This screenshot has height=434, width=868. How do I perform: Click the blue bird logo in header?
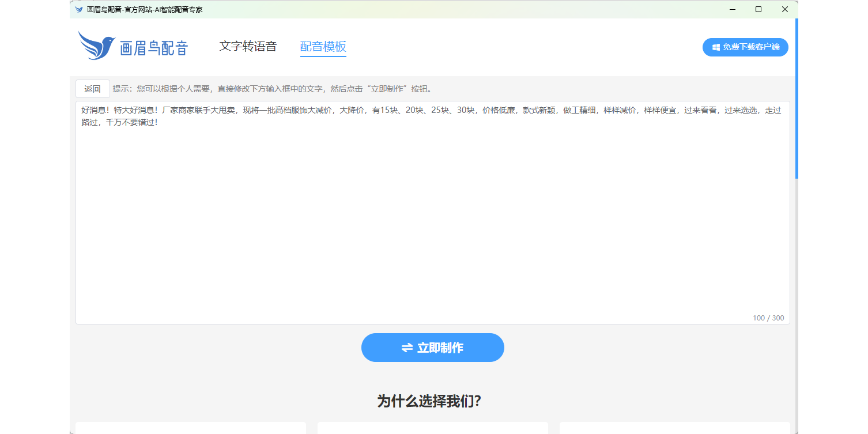click(97, 46)
